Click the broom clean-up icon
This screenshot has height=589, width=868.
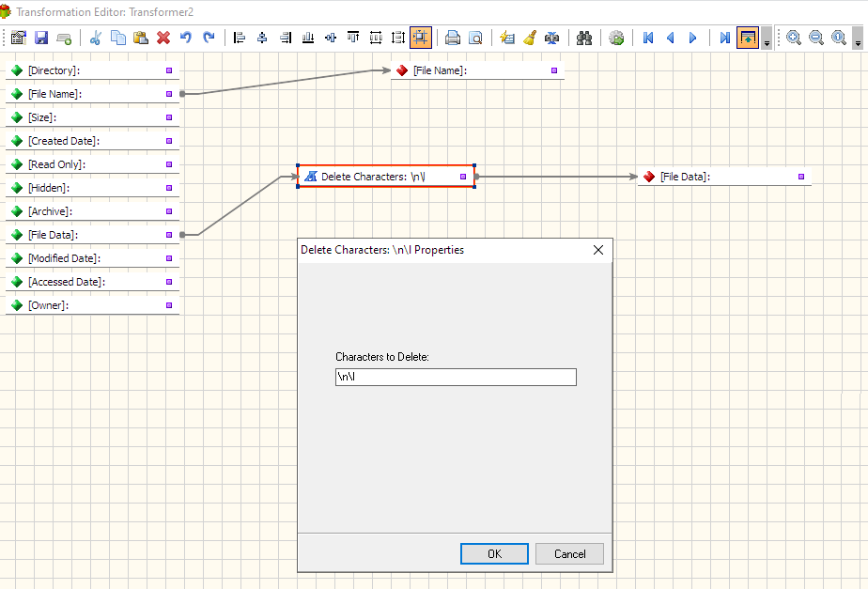click(529, 38)
